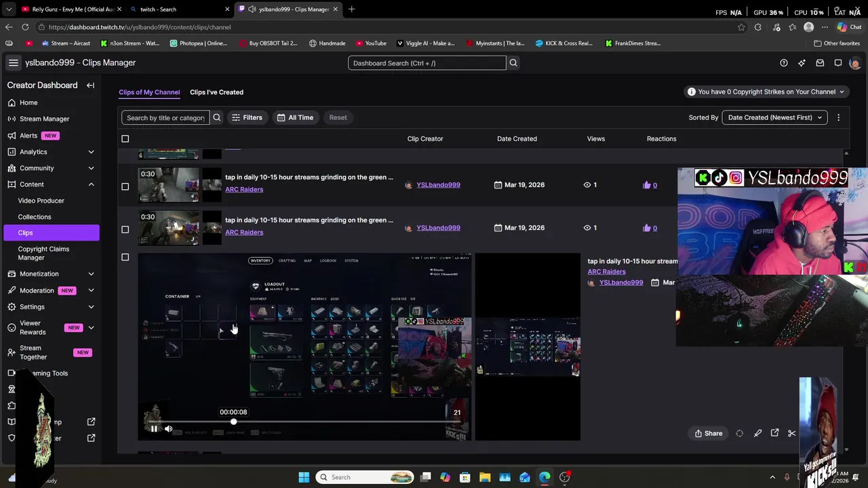
Task: Open the Edge Copilot Chat button
Action: 848,27
